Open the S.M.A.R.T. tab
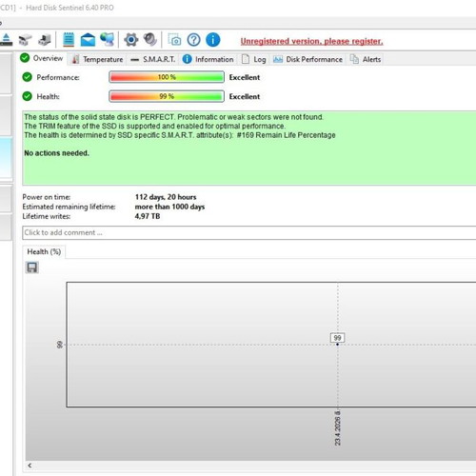476x476 pixels. click(x=153, y=59)
